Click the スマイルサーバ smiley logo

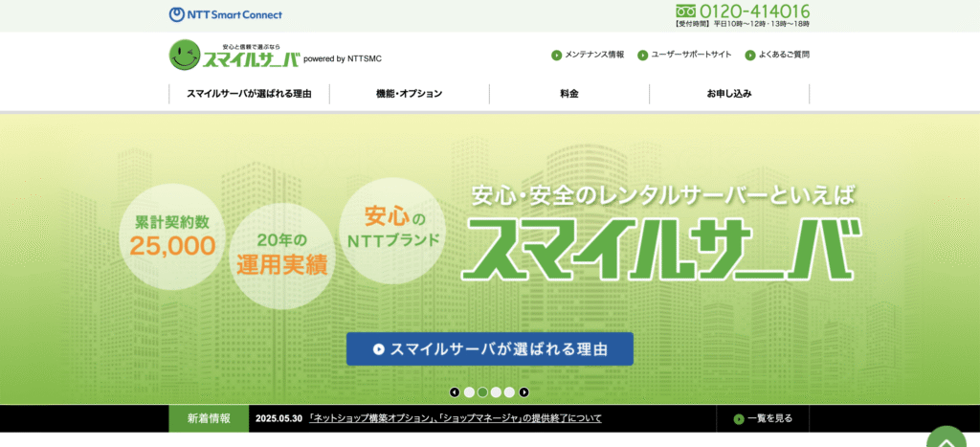(x=235, y=55)
